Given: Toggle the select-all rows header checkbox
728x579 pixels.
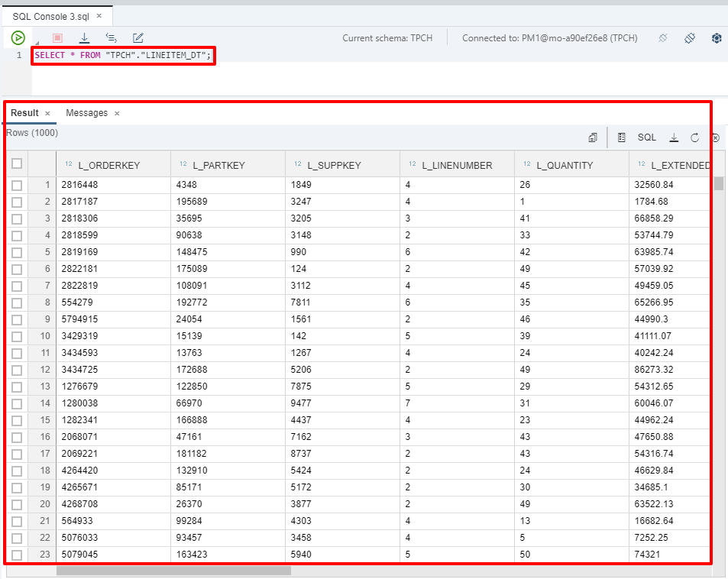Looking at the screenshot, I should (x=17, y=163).
